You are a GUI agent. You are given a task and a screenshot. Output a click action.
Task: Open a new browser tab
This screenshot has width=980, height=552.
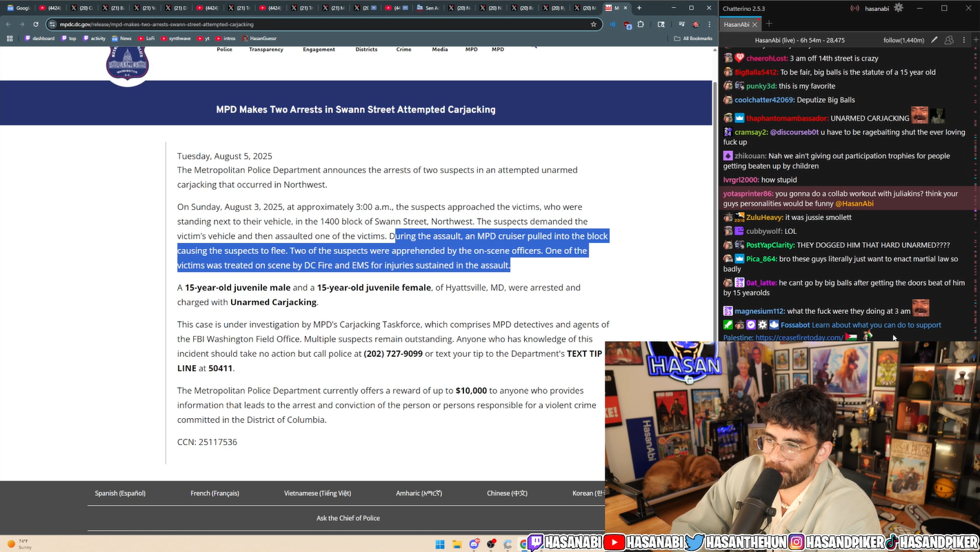coord(639,8)
